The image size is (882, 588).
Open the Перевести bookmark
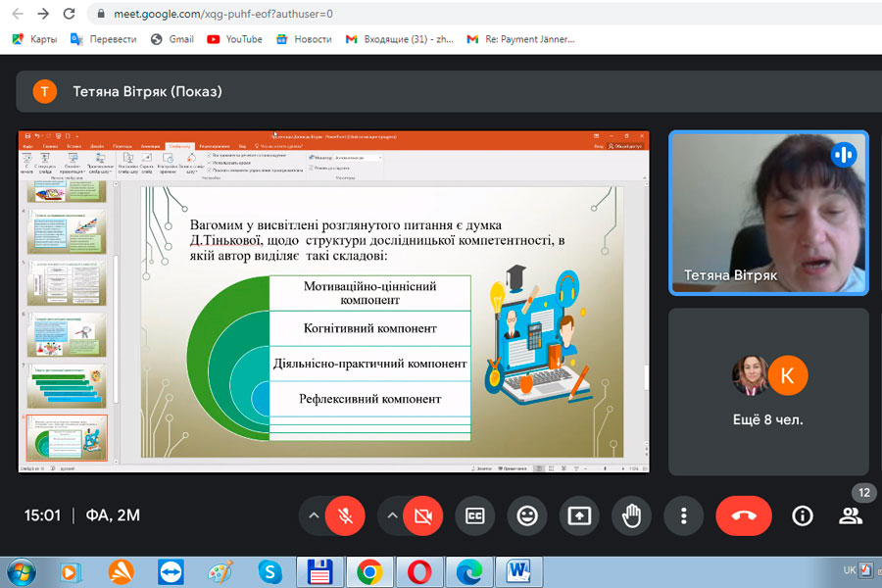pyautogui.click(x=104, y=39)
